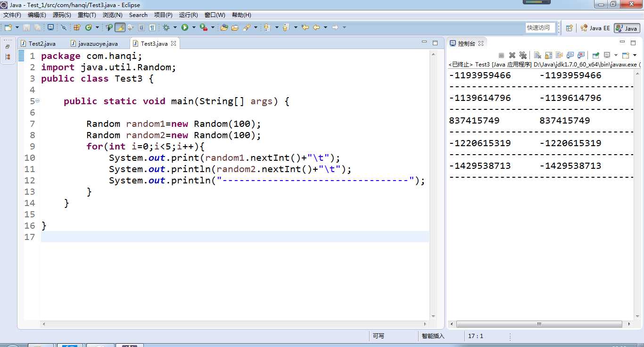This screenshot has width=644, height=347.
Task: Jump to Next Annotation icon
Action: point(266,28)
